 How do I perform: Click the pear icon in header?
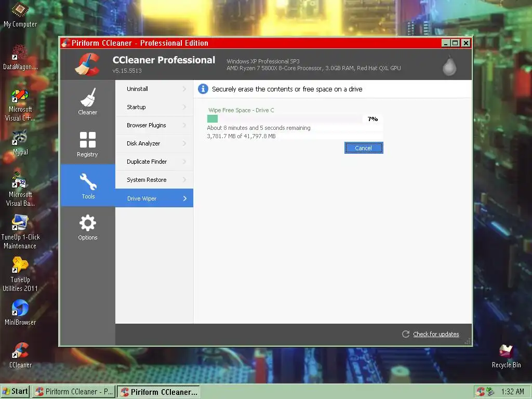tap(449, 65)
